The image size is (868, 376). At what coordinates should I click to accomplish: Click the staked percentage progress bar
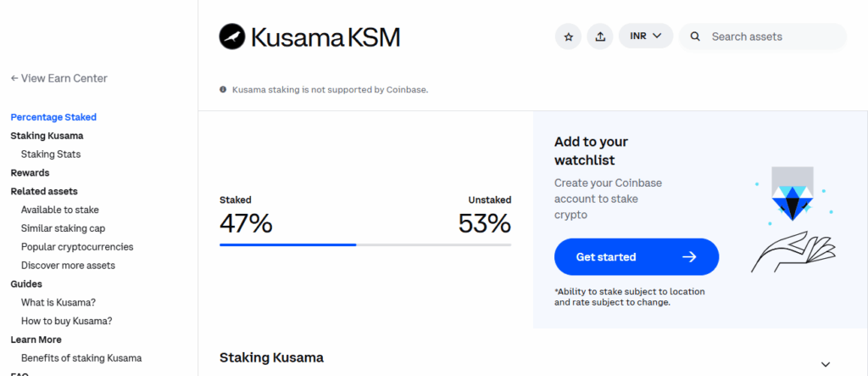coord(364,244)
